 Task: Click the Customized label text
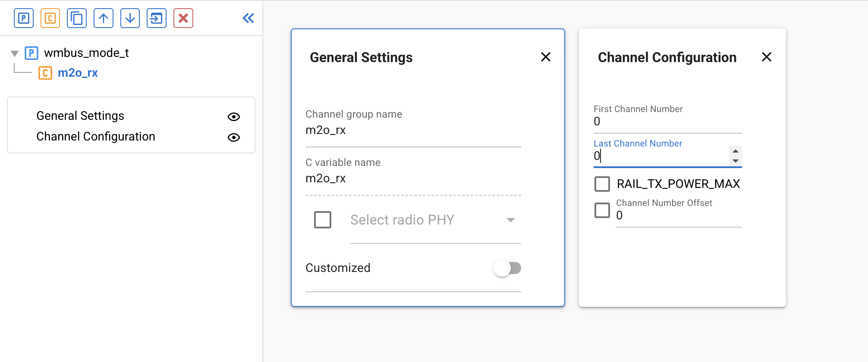[338, 268]
